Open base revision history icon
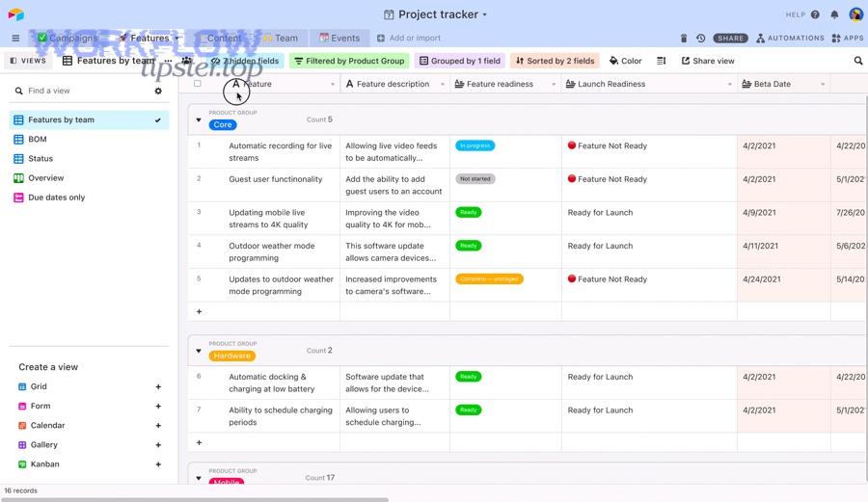 (x=701, y=39)
